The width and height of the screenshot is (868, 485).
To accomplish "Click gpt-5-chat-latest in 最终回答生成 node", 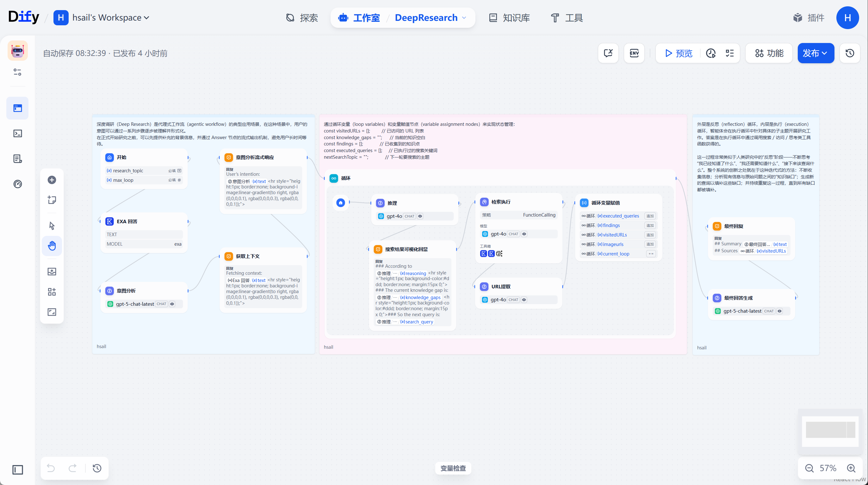I will [x=742, y=311].
